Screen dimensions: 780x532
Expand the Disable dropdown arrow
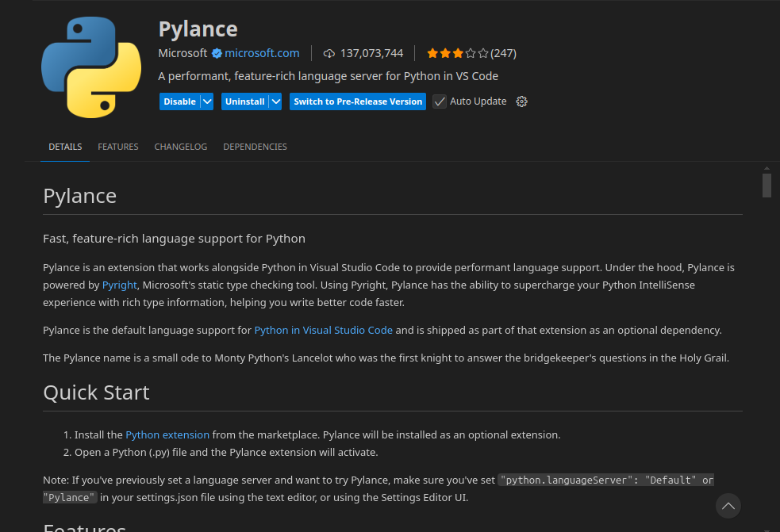pos(207,101)
